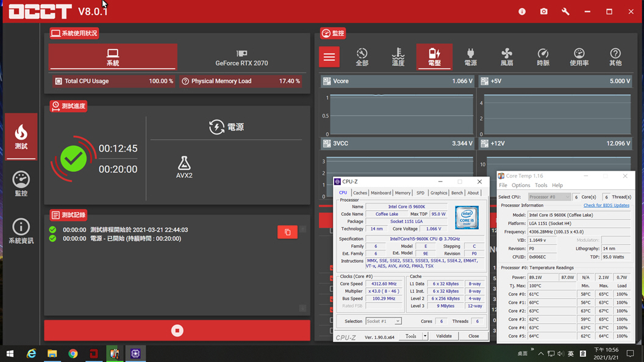Show 電源 power sensors
This screenshot has height=362, width=644.
470,57
